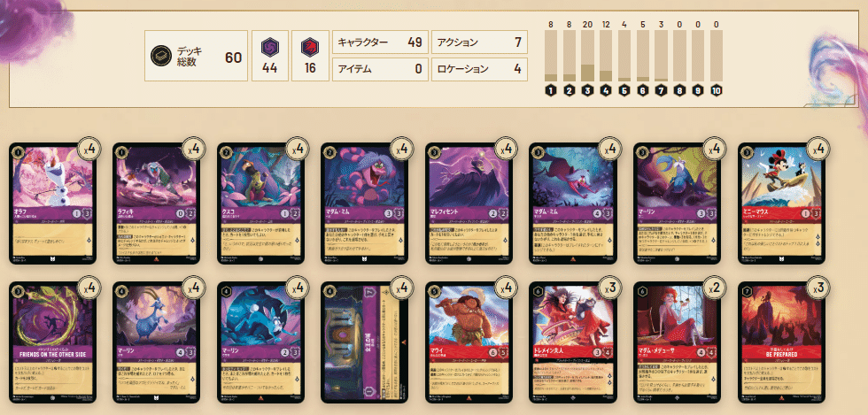Click the cost 7 hexagon icon
868x415 pixels.
(x=661, y=90)
